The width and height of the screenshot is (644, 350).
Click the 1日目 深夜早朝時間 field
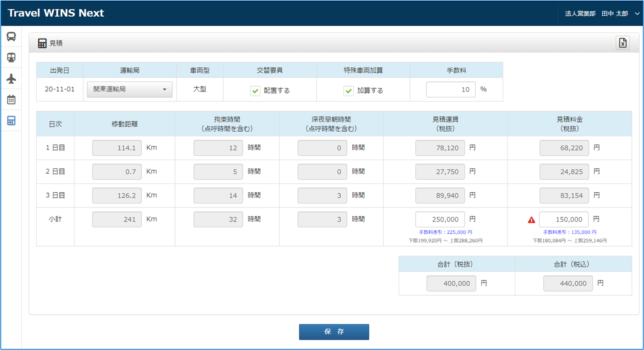coord(322,148)
